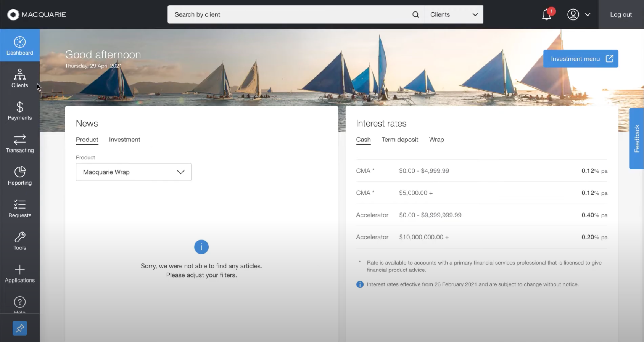Open the Help section
The image size is (644, 342).
click(x=20, y=304)
